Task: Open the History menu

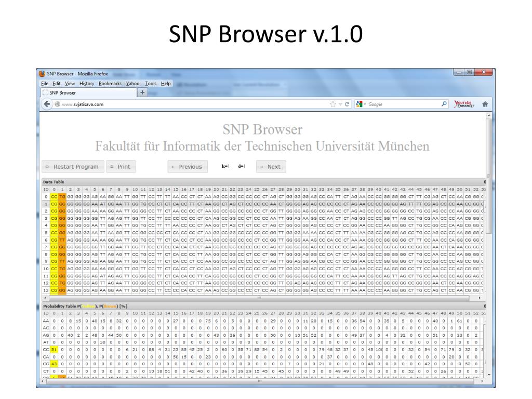Action: coord(87,84)
